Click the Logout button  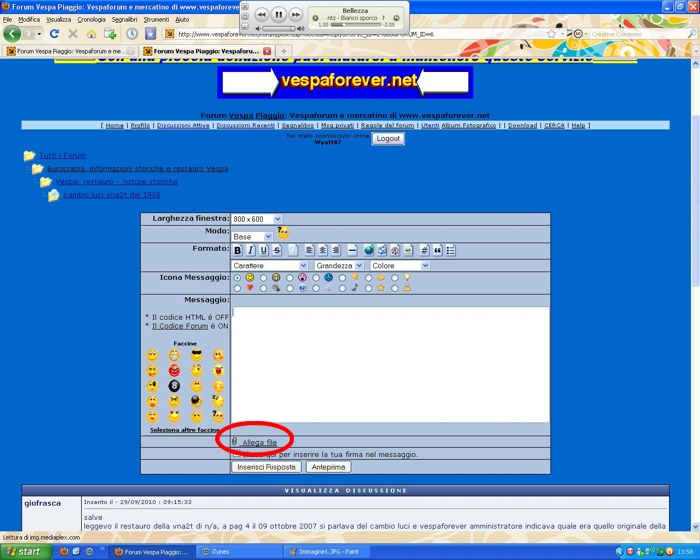click(x=388, y=138)
